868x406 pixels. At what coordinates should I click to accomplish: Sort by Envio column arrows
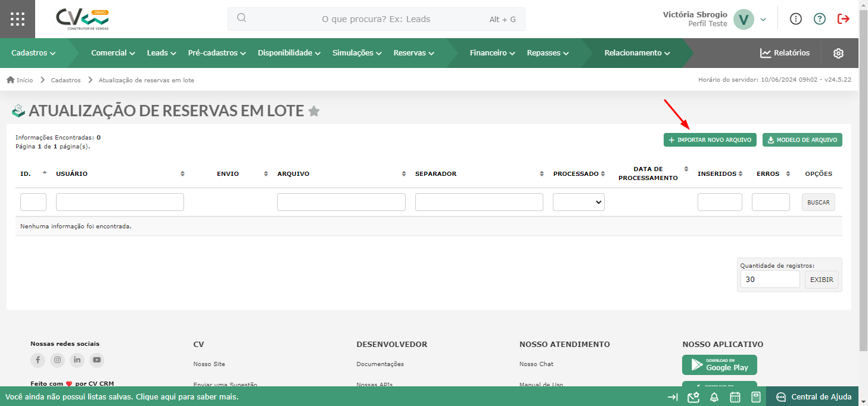pyautogui.click(x=266, y=173)
